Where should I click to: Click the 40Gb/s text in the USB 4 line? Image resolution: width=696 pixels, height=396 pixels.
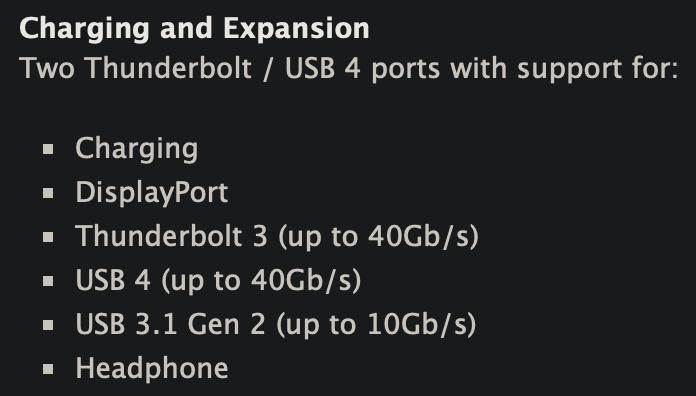point(301,280)
